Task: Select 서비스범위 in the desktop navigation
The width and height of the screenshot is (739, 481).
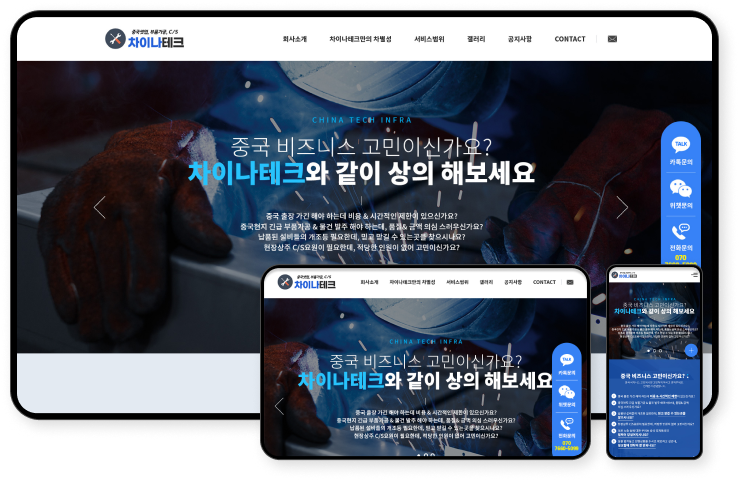Action: point(429,39)
